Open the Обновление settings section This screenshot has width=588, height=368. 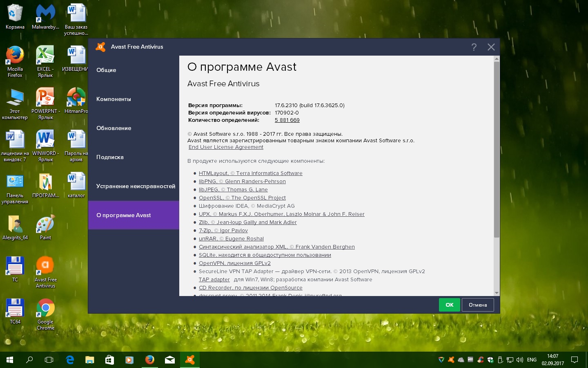[114, 128]
